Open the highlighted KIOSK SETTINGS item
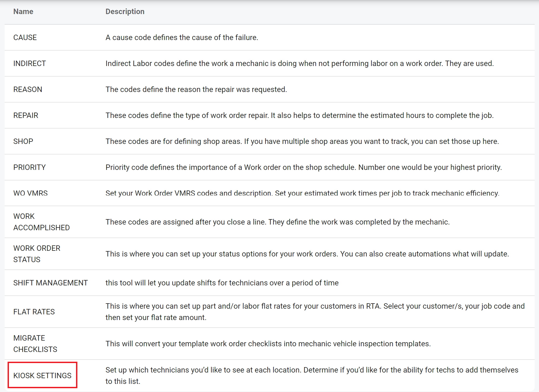Viewport: 539px width, 392px height. pos(42,375)
